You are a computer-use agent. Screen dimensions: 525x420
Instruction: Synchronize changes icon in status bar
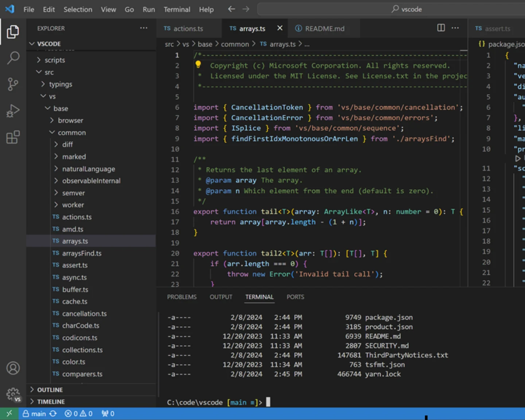pos(53,413)
